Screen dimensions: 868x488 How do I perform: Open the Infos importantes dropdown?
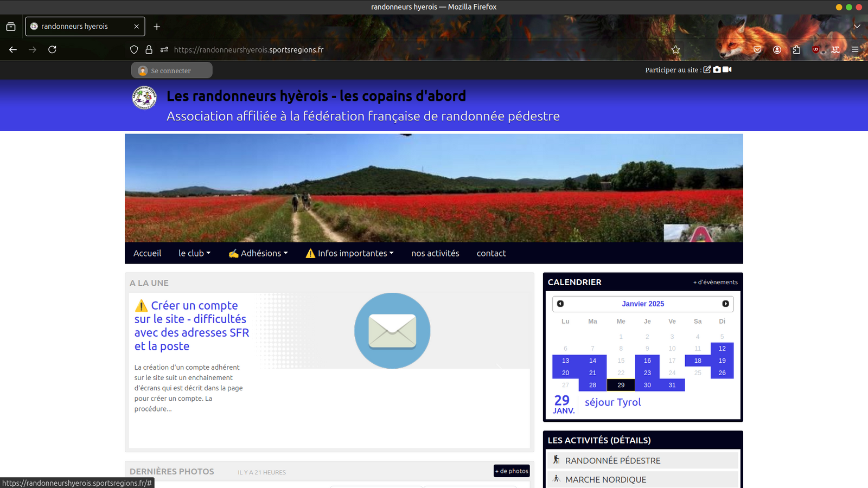point(350,253)
